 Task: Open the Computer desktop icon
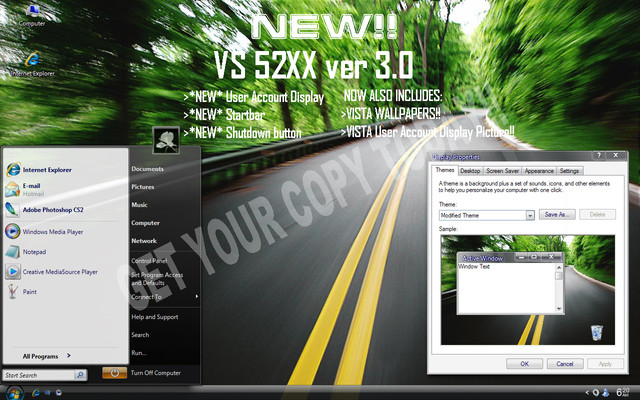[32, 15]
